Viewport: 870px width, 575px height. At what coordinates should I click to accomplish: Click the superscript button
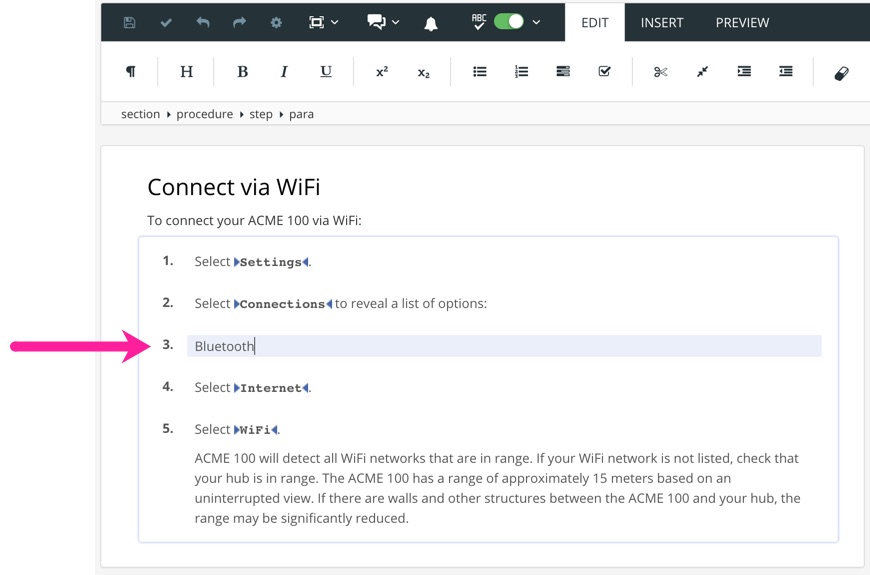point(382,72)
